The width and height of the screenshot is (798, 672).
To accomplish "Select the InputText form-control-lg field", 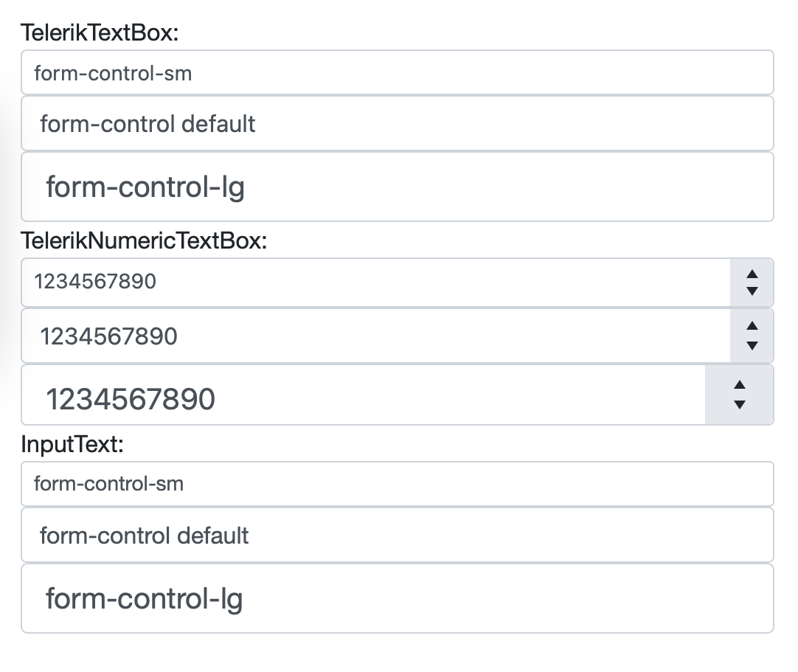I will (397, 598).
